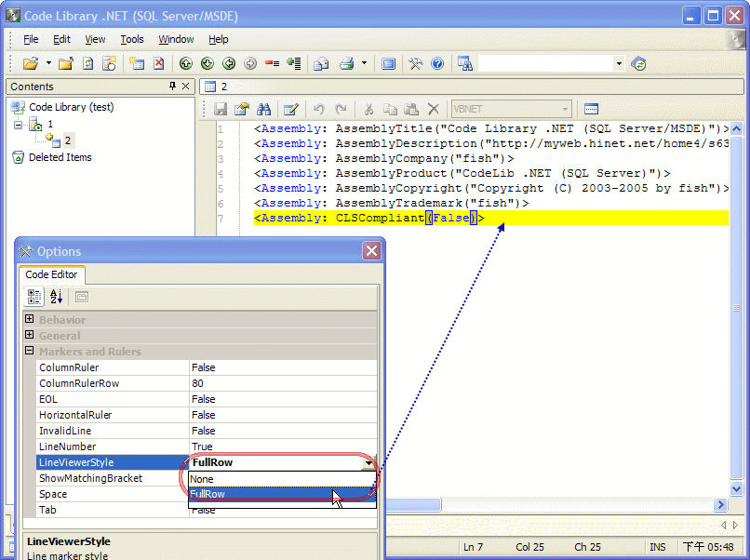The width and height of the screenshot is (750, 560).
Task: Click the open folder toolbar icon
Action: tap(30, 63)
